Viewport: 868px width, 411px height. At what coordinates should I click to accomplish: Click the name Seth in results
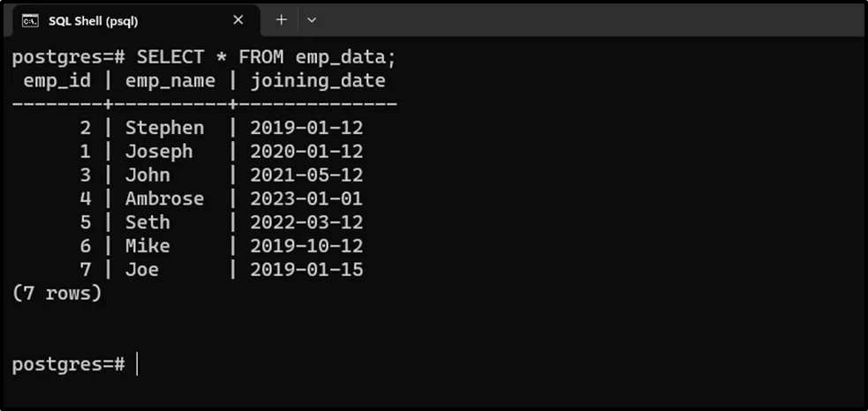tap(147, 222)
